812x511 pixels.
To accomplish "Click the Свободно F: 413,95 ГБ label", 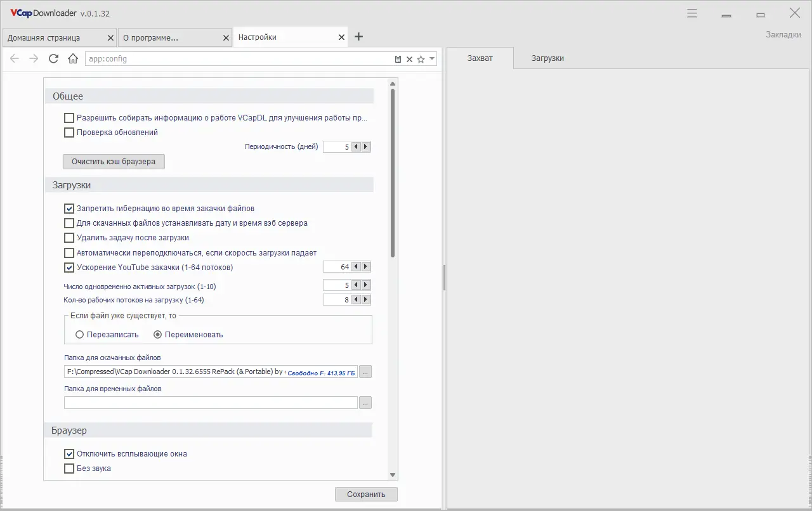I will (x=321, y=373).
